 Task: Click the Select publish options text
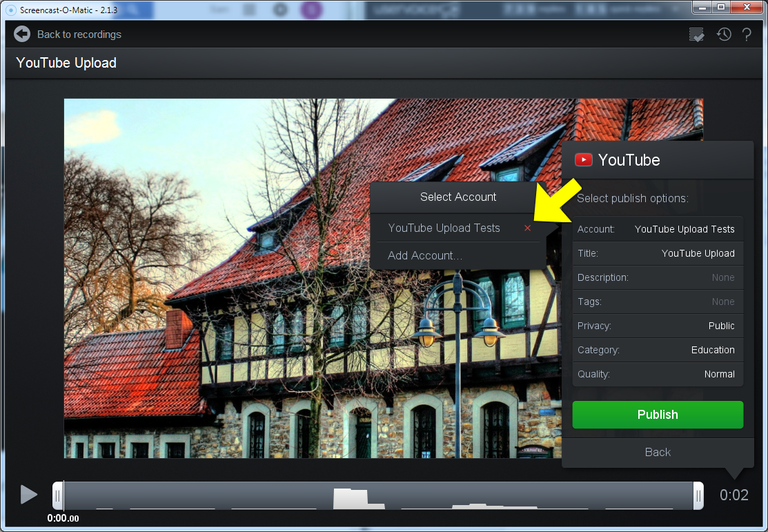(x=632, y=199)
